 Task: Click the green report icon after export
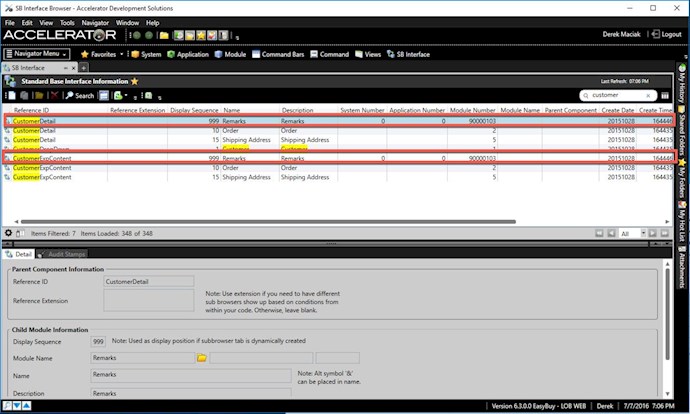click(148, 95)
